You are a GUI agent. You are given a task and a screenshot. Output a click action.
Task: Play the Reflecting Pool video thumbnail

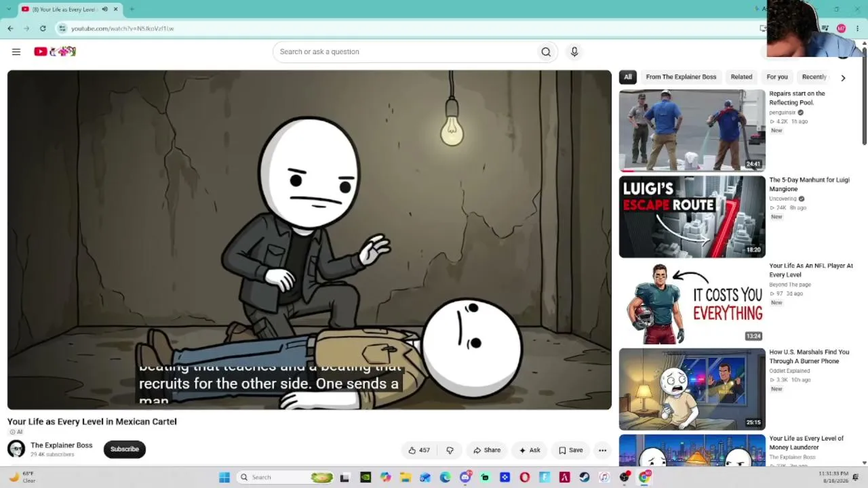coord(692,130)
